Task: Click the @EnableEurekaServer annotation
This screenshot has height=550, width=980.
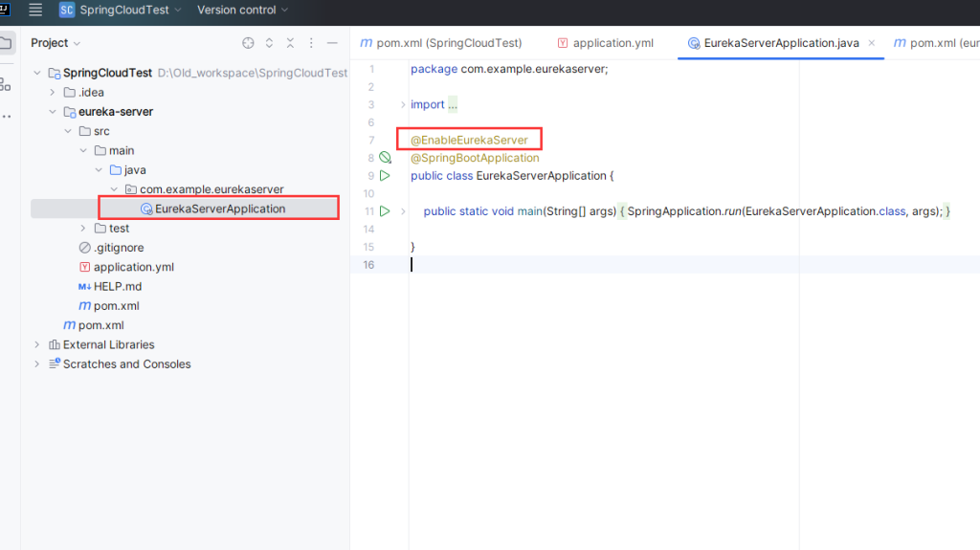Action: (469, 140)
